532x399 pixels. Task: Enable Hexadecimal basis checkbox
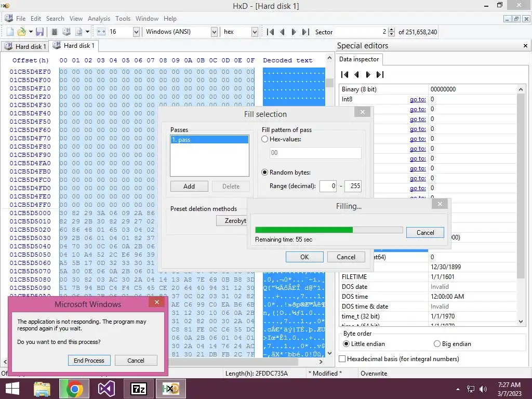coord(342,358)
